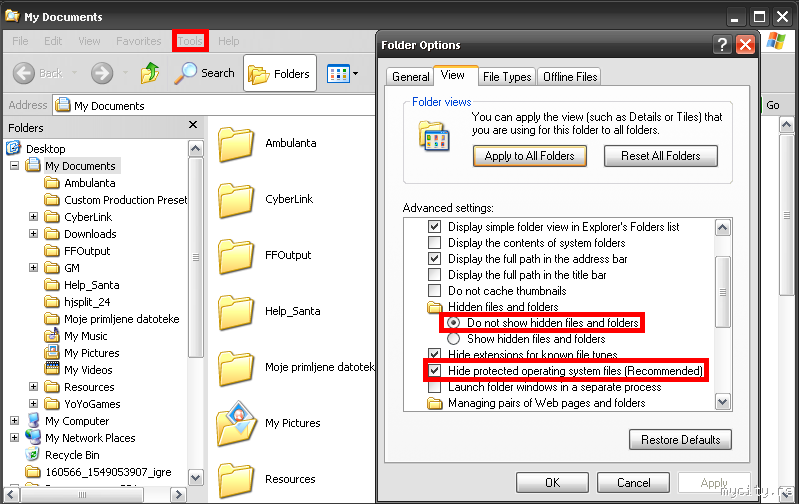Select Ambulanta folder icon in tree

click(x=51, y=183)
